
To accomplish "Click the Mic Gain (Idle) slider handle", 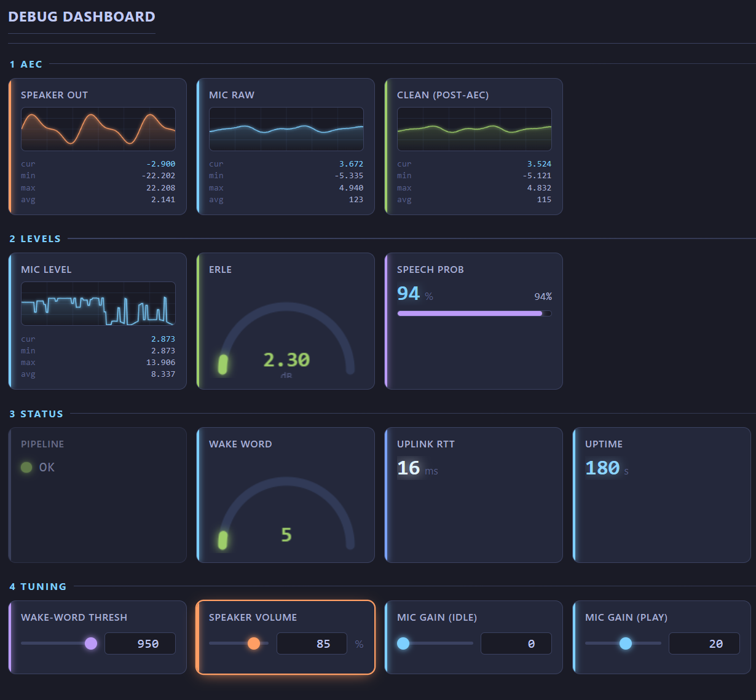I will [403, 643].
